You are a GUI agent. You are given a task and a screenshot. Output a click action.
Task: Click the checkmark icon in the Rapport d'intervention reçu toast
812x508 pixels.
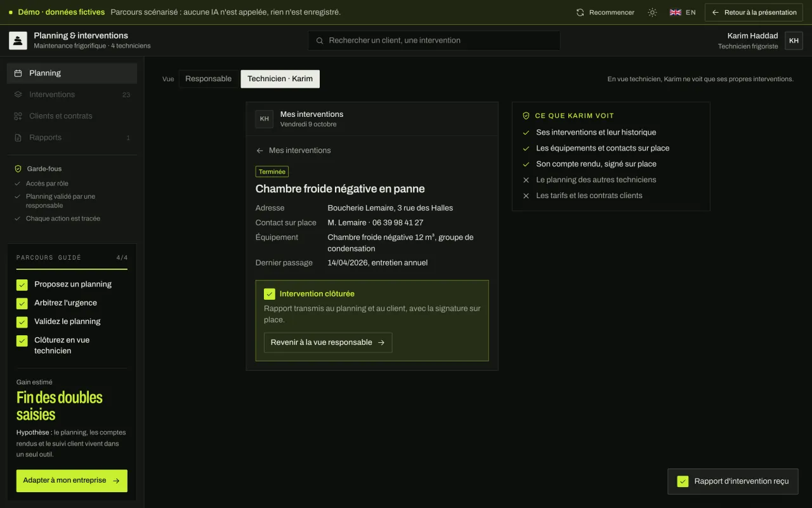(683, 481)
